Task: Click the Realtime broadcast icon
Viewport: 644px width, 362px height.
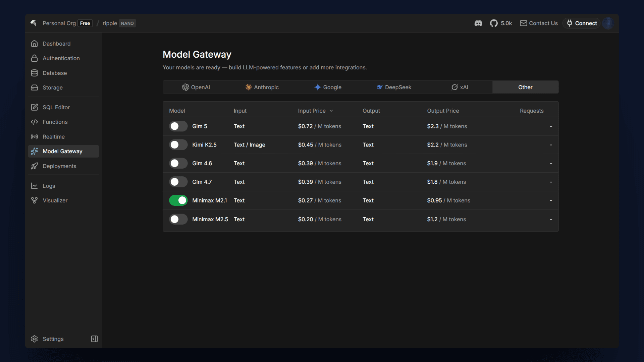Action: 34,137
